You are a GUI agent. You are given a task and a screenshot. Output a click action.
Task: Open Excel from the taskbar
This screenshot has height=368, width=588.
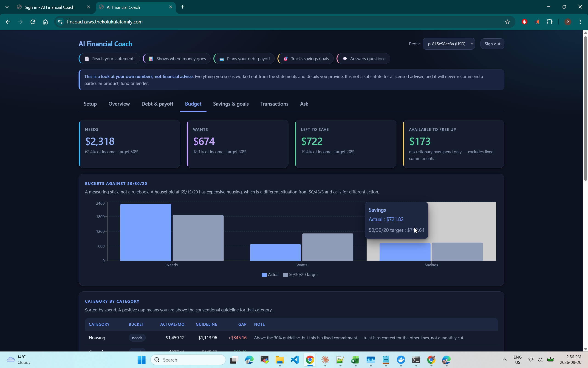coord(355,360)
